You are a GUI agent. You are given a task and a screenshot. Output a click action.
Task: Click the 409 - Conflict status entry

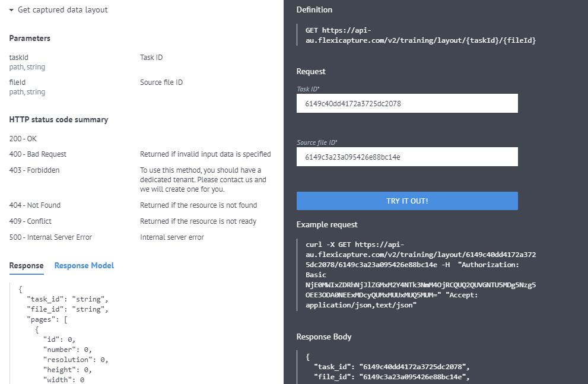[x=30, y=221]
